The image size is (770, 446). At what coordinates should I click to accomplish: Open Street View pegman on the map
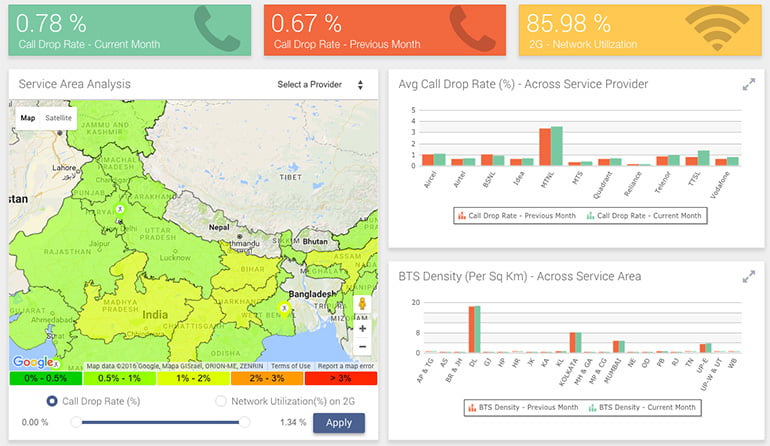coord(362,304)
